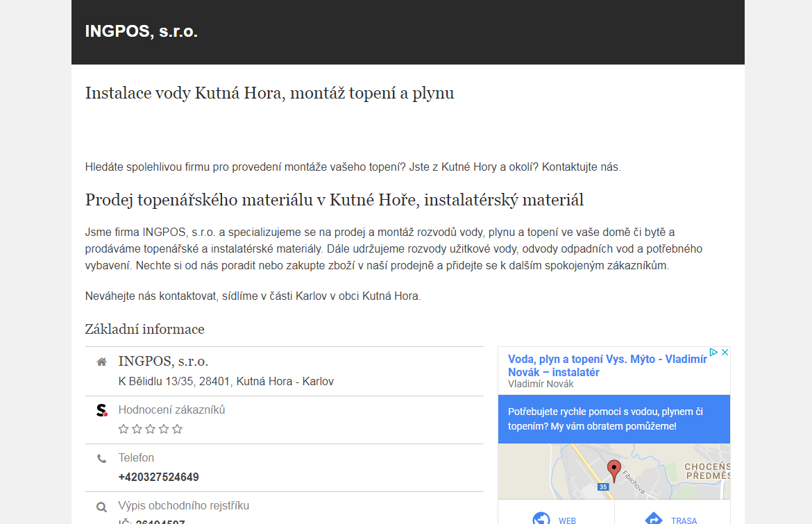Click the blue ad description about vodou, plynem či topením
Viewport: 812px width, 524px height.
pyautogui.click(x=614, y=419)
